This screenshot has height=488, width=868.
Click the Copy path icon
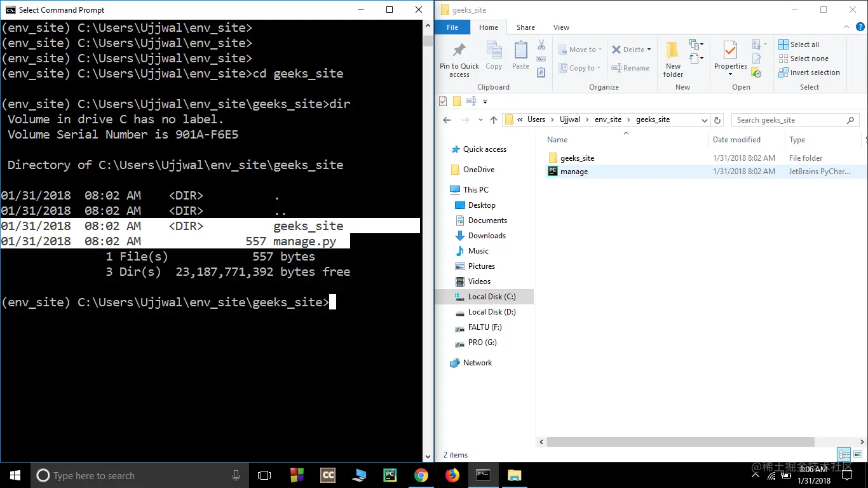coord(541,59)
